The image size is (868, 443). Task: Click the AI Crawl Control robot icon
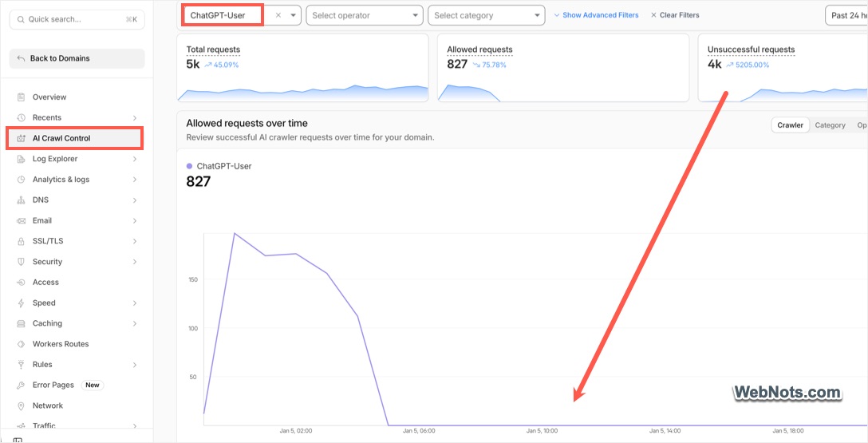(21, 138)
